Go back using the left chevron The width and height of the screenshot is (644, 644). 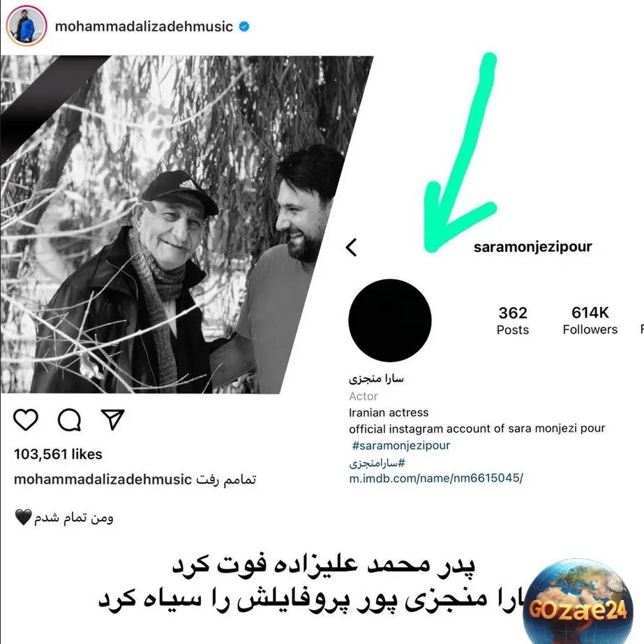351,248
